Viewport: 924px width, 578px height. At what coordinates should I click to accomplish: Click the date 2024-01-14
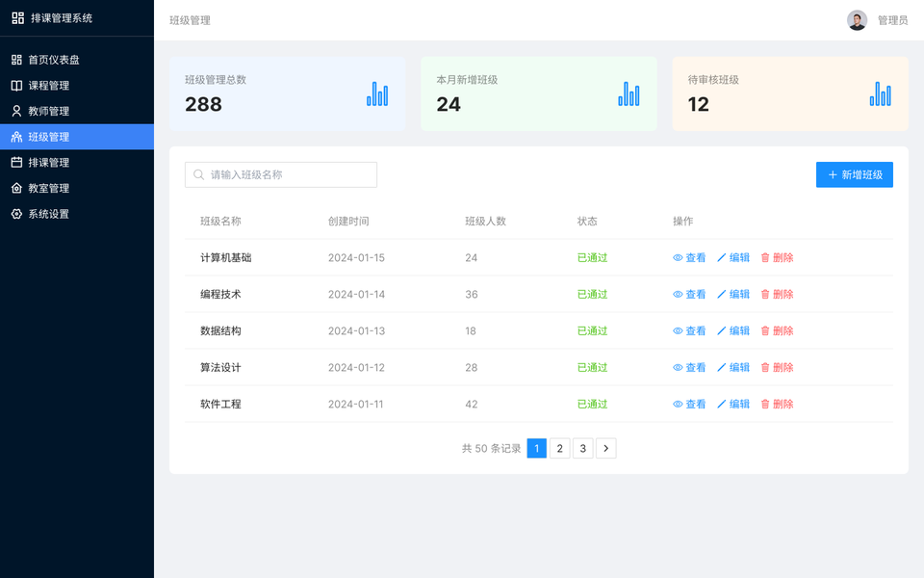pyautogui.click(x=356, y=295)
